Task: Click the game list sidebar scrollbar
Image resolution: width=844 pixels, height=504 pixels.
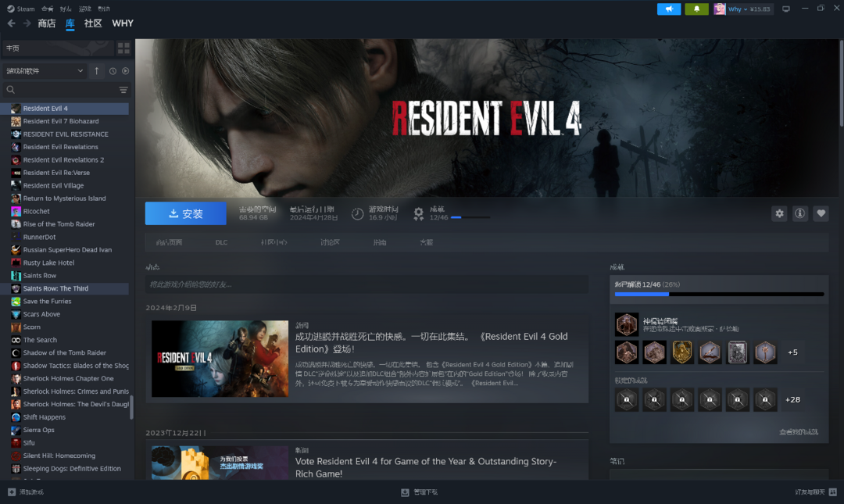Action: (x=131, y=408)
